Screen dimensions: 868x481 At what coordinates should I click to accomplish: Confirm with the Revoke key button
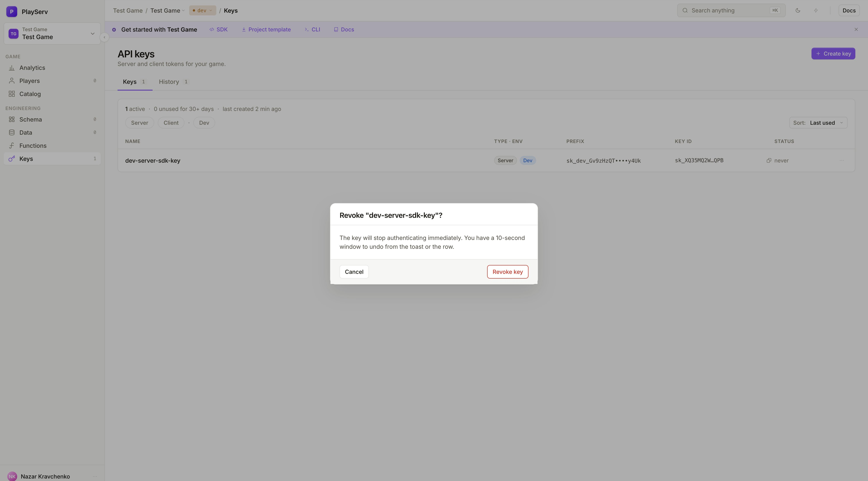[x=507, y=272]
